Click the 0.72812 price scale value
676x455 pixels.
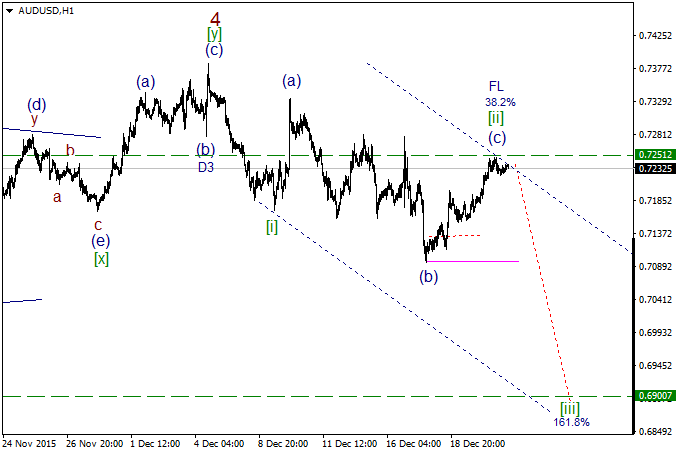(x=655, y=135)
